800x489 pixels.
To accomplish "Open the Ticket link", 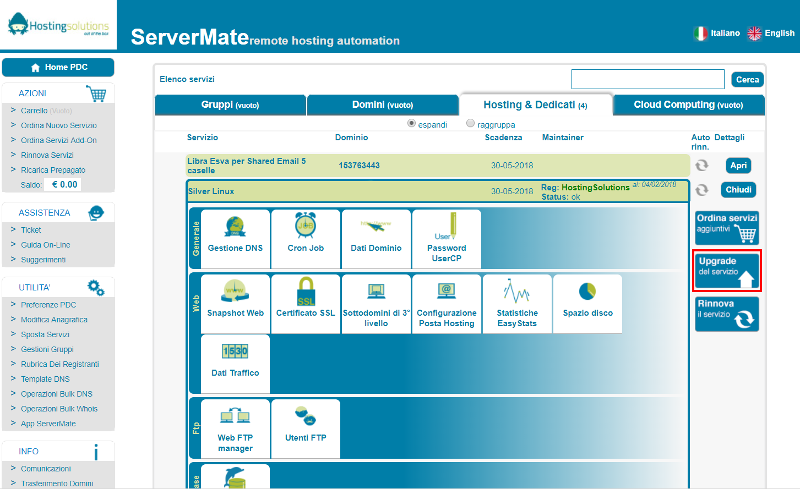I will point(31,230).
